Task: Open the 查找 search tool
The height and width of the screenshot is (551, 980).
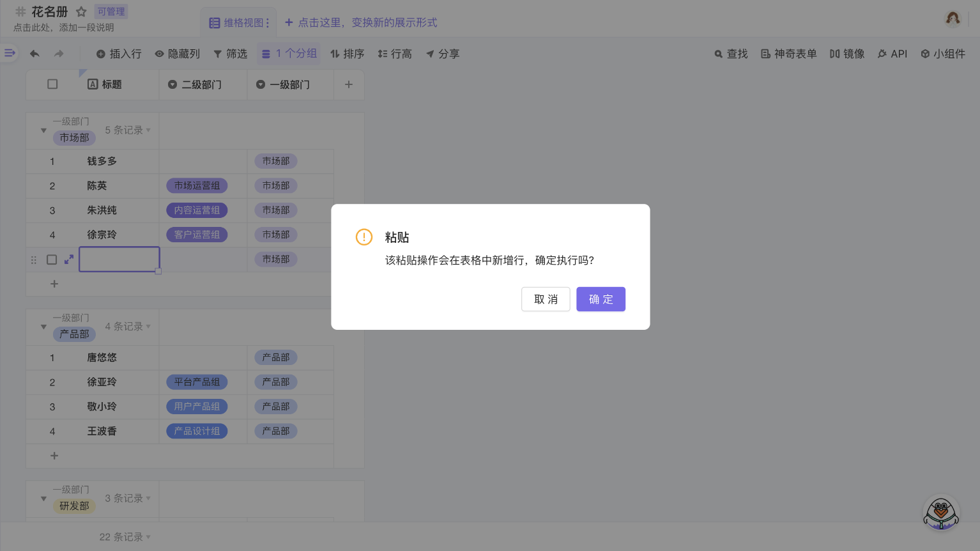Action: (731, 54)
